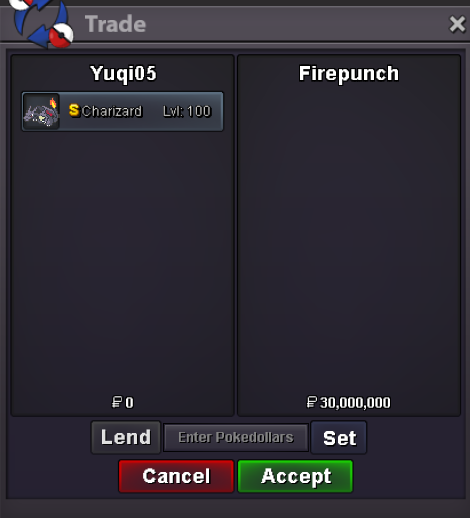
Task: Click the empty Firepunch offer panel
Action: [x=349, y=236]
